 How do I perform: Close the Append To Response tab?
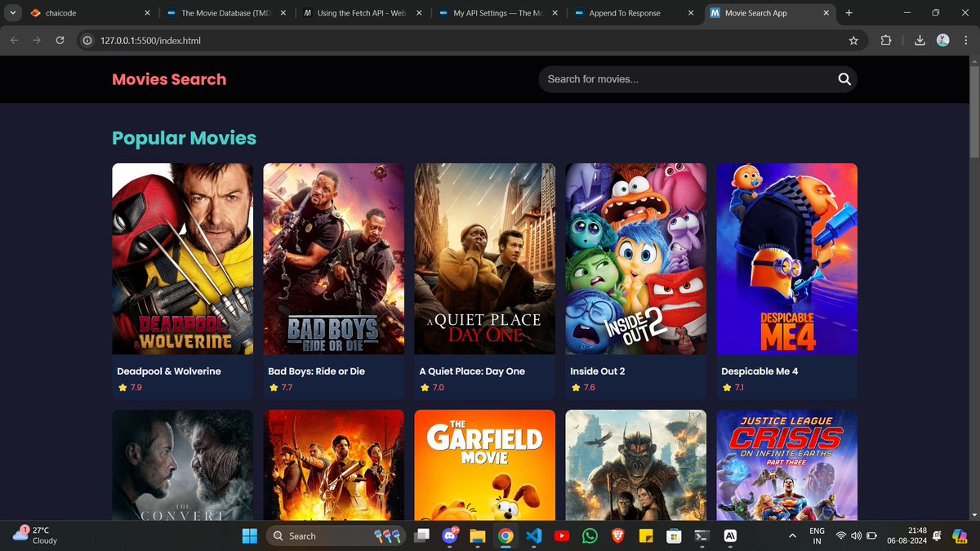pos(692,13)
